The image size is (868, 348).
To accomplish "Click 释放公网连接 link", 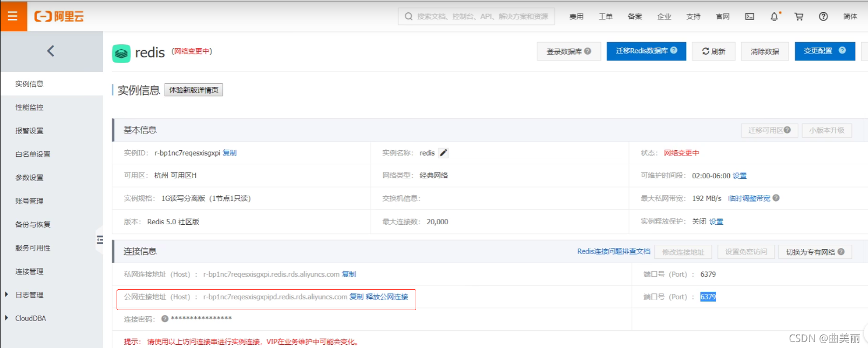I will pyautogui.click(x=387, y=297).
